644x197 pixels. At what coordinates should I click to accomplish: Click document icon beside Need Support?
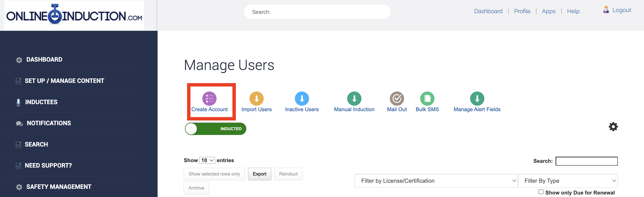[18, 166]
